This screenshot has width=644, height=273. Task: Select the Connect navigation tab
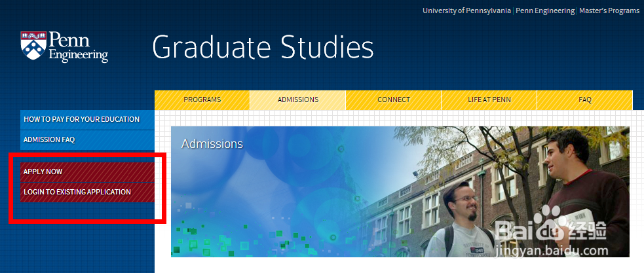394,100
